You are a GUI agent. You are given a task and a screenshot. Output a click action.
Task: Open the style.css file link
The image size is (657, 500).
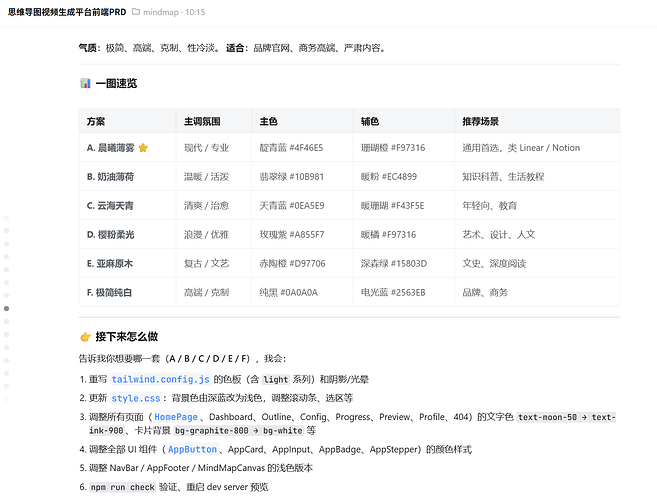tap(136, 398)
